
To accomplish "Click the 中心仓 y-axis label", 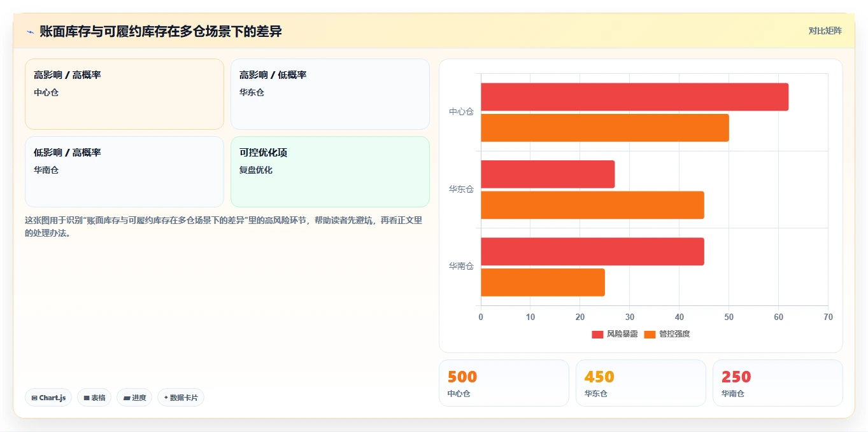I will click(461, 112).
